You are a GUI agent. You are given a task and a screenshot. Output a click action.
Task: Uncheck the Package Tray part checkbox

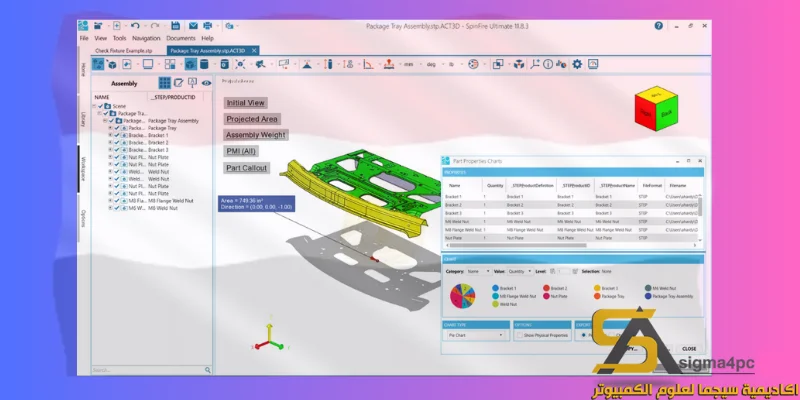[x=117, y=128]
